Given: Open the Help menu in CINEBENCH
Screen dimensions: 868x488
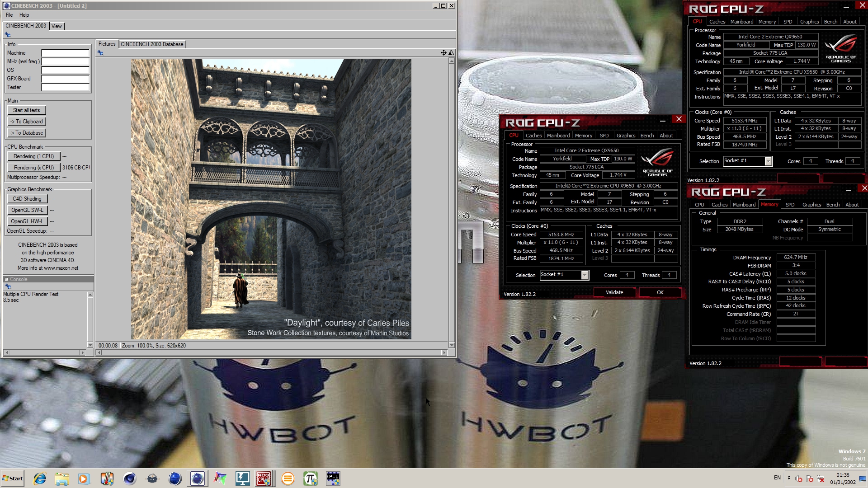Looking at the screenshot, I should 24,15.
